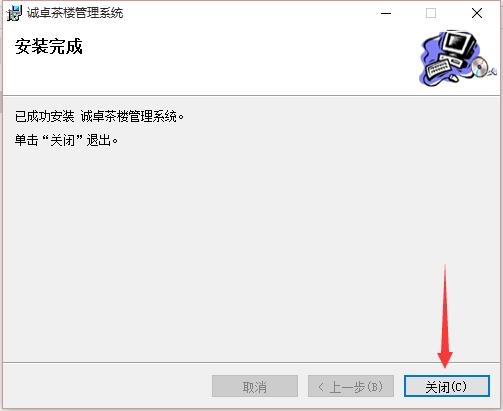Click the blank footer area beside 取消
Screen dimensions: 503x411
[x=107, y=386]
